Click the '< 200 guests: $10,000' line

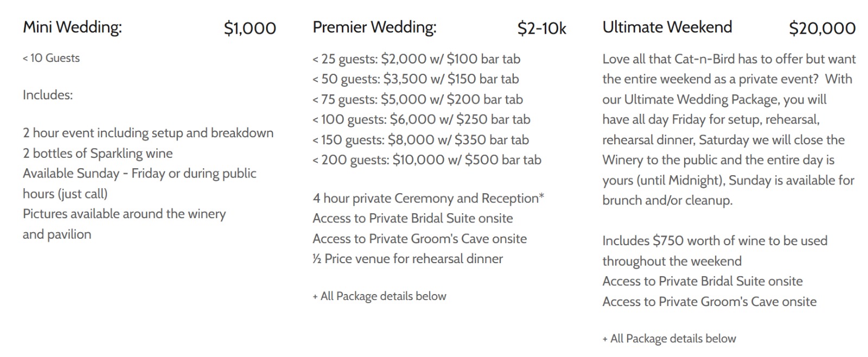[427, 160]
